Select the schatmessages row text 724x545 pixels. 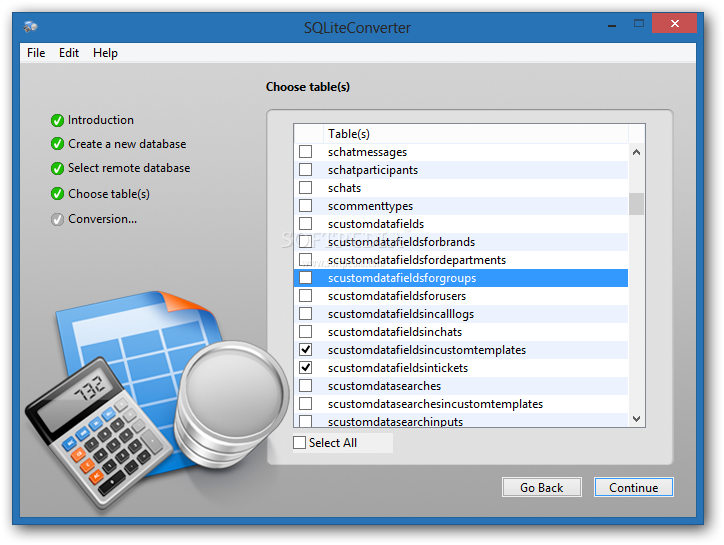368,152
